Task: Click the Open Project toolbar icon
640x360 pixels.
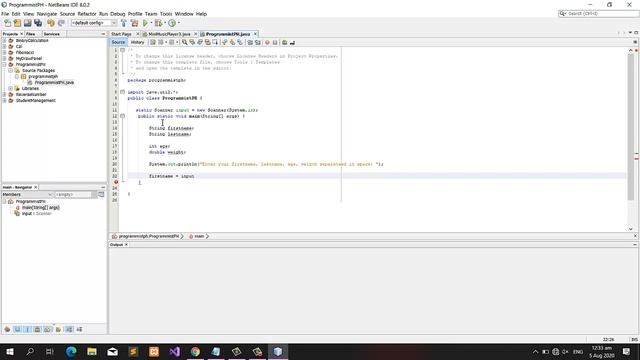Action: coord(27,23)
